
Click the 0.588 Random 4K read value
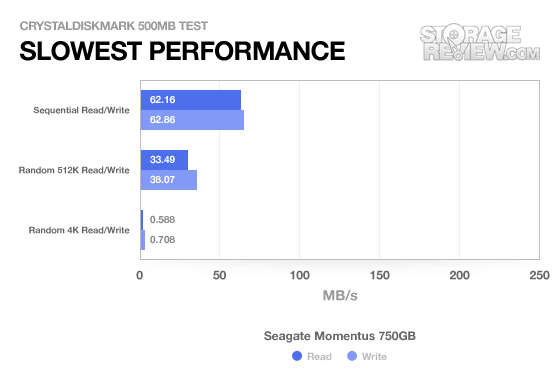pyautogui.click(x=162, y=220)
